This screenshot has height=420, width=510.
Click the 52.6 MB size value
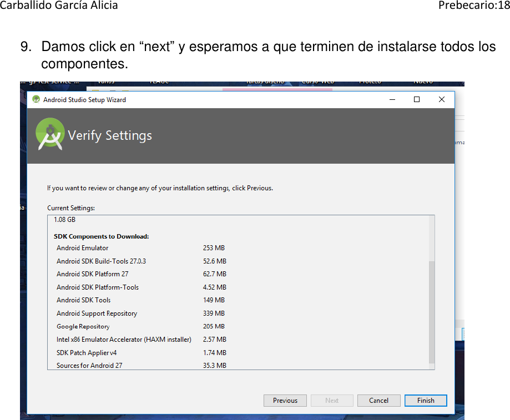tap(215, 261)
